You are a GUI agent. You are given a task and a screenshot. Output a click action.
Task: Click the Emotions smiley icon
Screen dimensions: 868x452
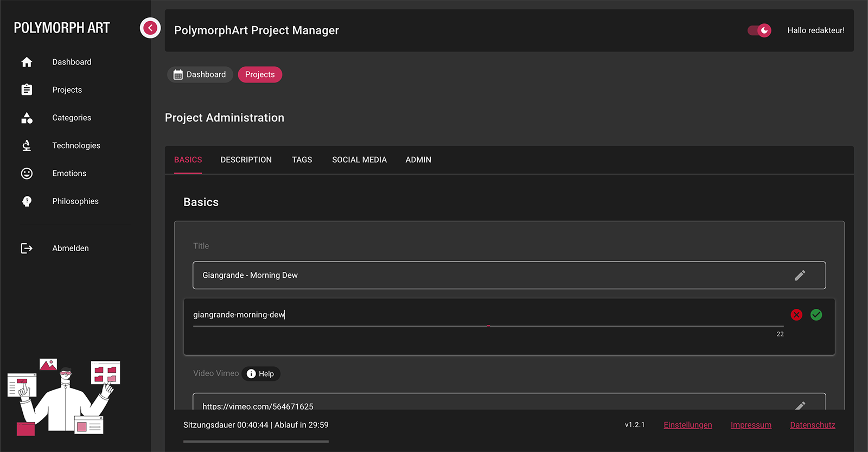(x=27, y=173)
